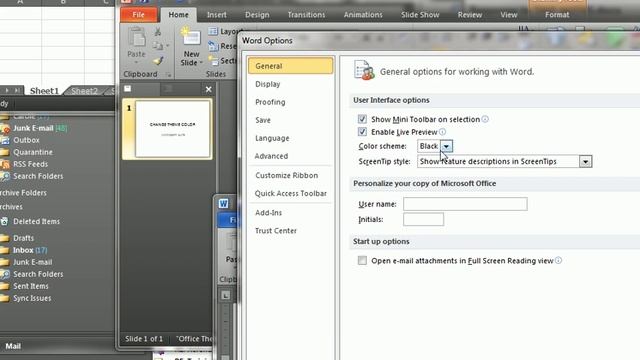Enable Open e-mail attachments in Full Screen Reading
This screenshot has height=360, width=640.
click(x=362, y=260)
